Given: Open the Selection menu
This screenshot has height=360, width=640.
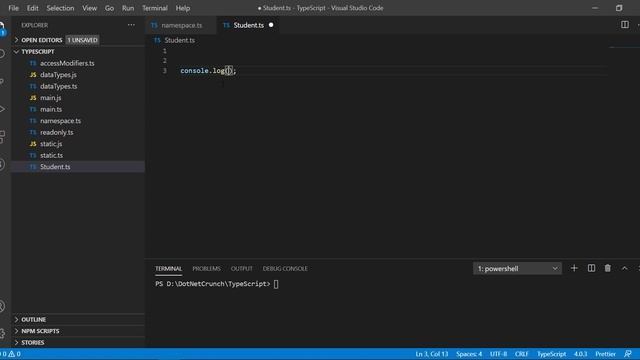Looking at the screenshot, I should pos(60,8).
